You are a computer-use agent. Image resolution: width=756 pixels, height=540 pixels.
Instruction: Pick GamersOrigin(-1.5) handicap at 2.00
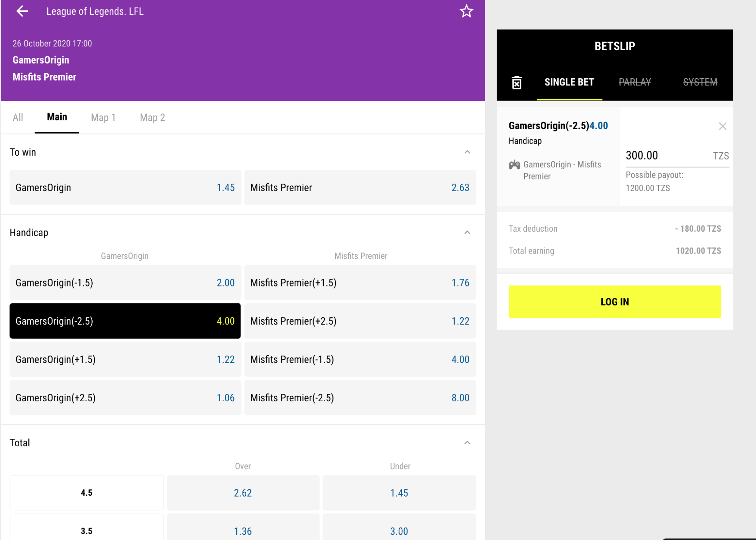(x=125, y=283)
